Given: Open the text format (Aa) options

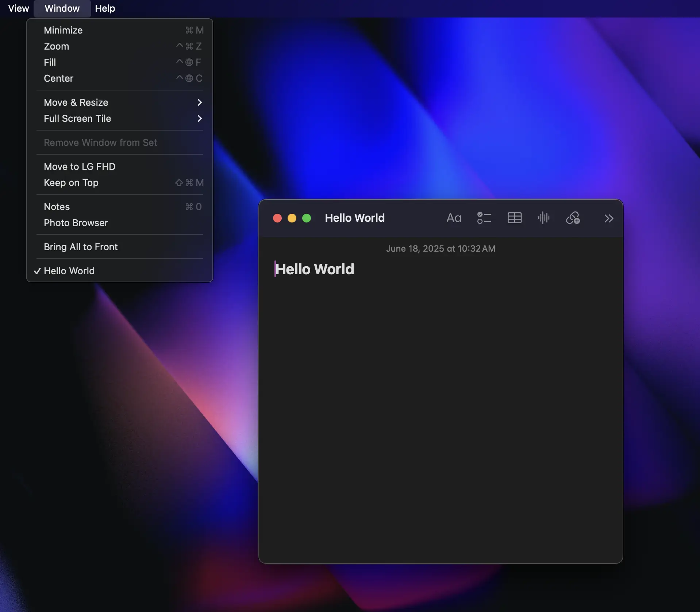Looking at the screenshot, I should [x=454, y=218].
